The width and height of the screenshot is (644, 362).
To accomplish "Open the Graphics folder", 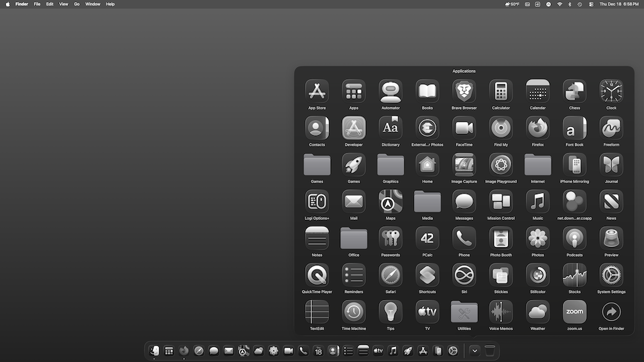I will [x=390, y=165].
